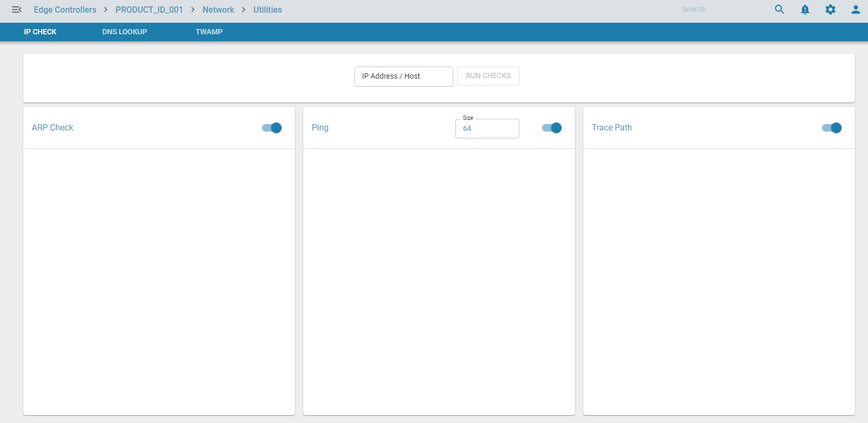Select the IP CHECK tab
The width and height of the screenshot is (868, 423).
coord(40,32)
